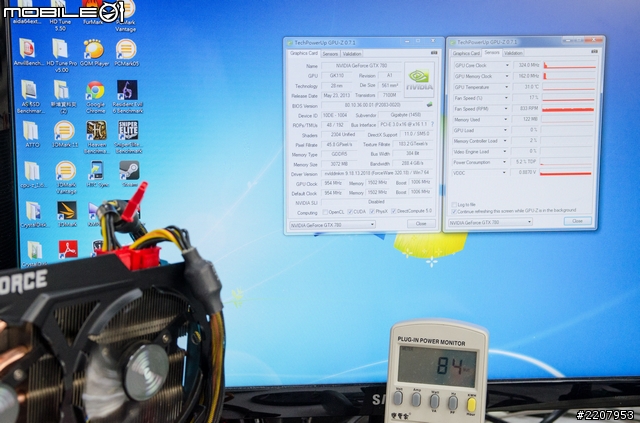Image resolution: width=640 pixels, height=423 pixels.
Task: Click the Name field showing NVIDIA GeForce GTX 780
Action: 361,66
